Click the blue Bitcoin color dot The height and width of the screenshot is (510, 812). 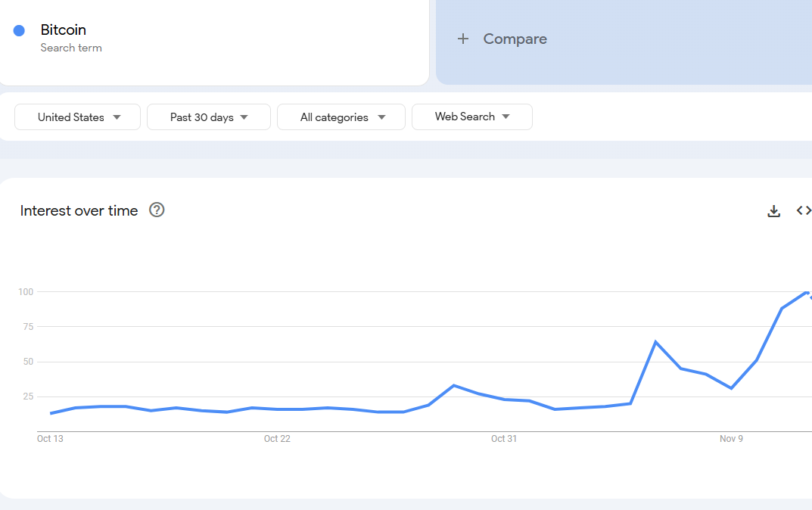tap(19, 30)
